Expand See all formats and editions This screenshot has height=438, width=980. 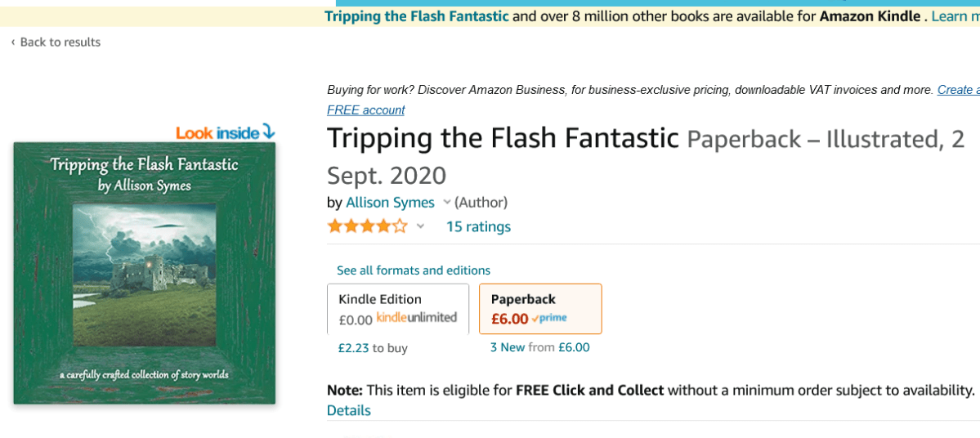413,270
